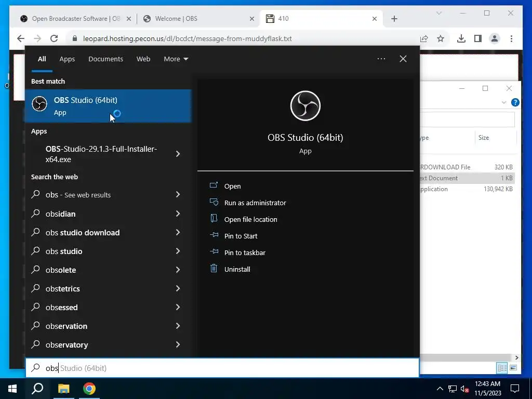
Task: Click the Chrome reload page icon
Action: pos(54,38)
